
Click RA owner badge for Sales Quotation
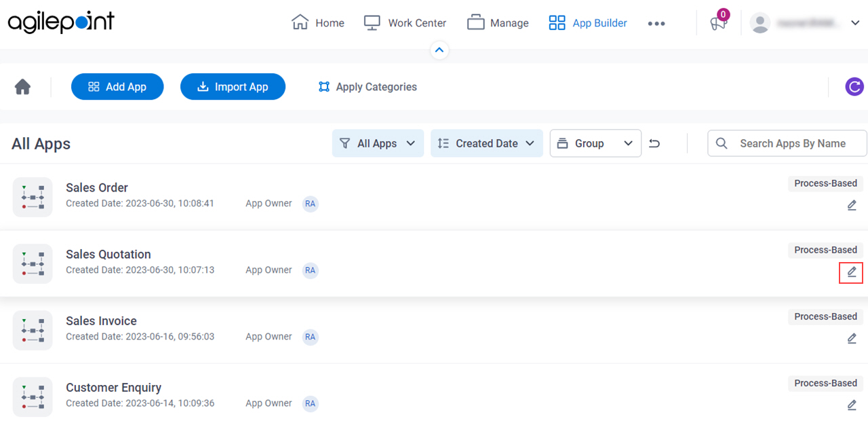[310, 270]
